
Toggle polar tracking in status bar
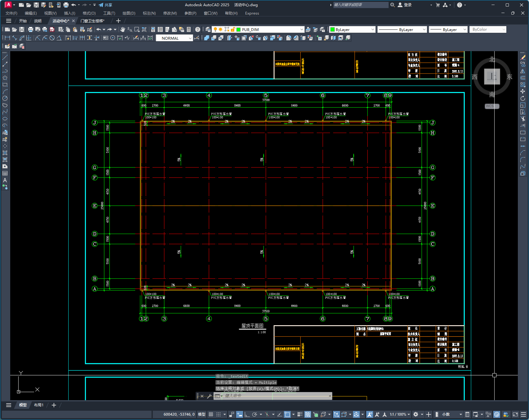coord(255,414)
